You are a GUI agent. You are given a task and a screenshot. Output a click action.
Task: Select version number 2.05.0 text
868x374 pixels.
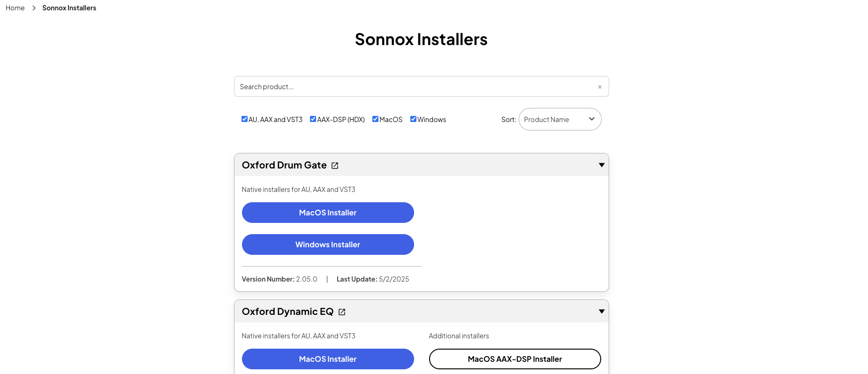tap(307, 279)
